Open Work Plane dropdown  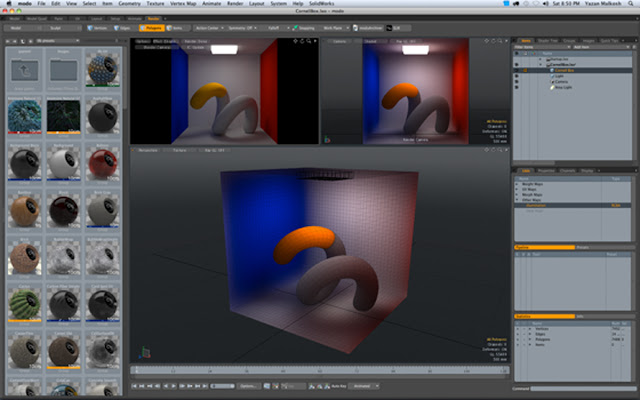click(x=335, y=28)
